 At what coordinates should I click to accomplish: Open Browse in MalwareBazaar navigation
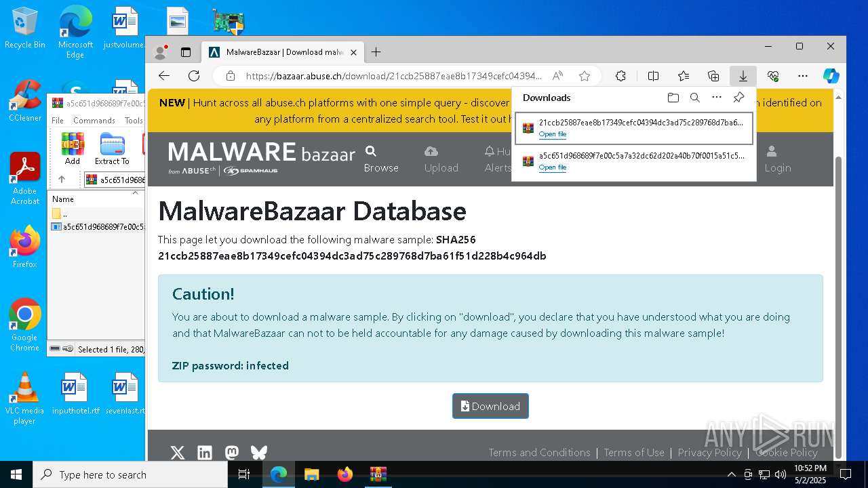[x=381, y=159]
